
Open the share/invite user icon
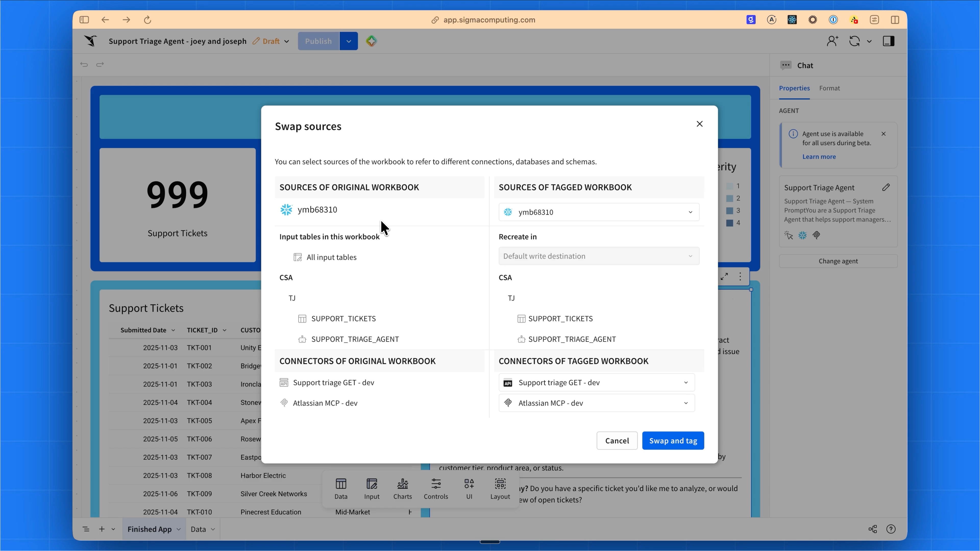point(832,41)
